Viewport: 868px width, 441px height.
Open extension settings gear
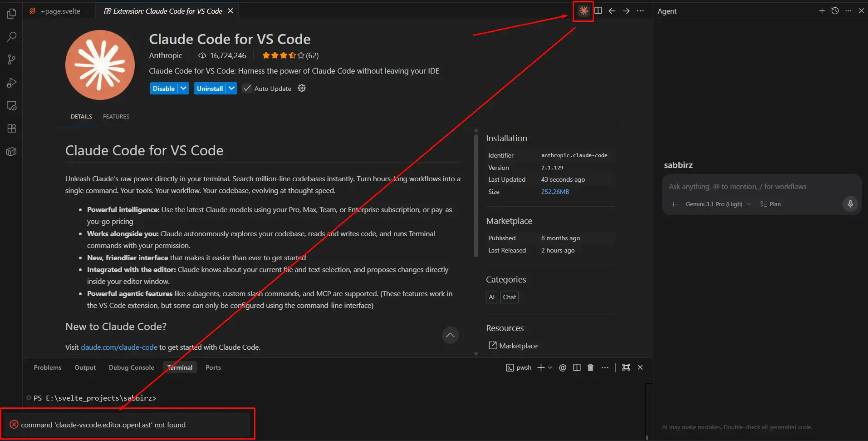[x=302, y=88]
